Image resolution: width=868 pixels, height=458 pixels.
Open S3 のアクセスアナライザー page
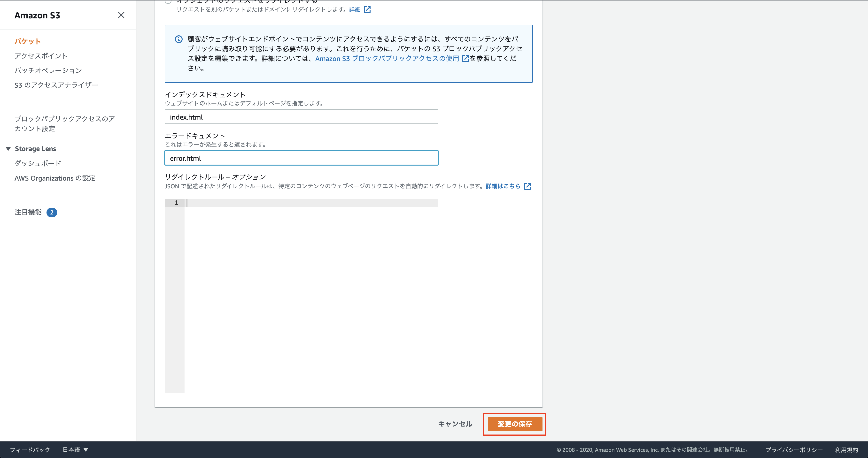(x=56, y=85)
